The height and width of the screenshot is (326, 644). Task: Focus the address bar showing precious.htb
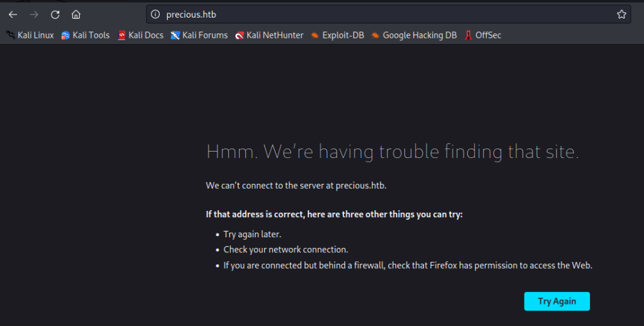(x=377, y=14)
